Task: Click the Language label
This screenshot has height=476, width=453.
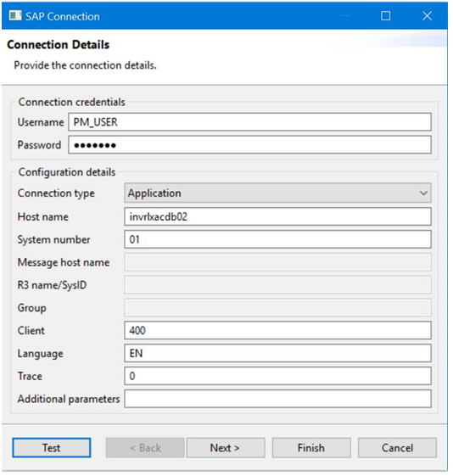Action: click(41, 354)
